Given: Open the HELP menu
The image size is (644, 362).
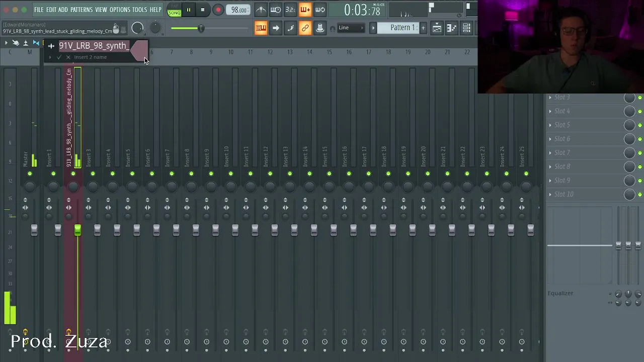Looking at the screenshot, I should pyautogui.click(x=155, y=10).
